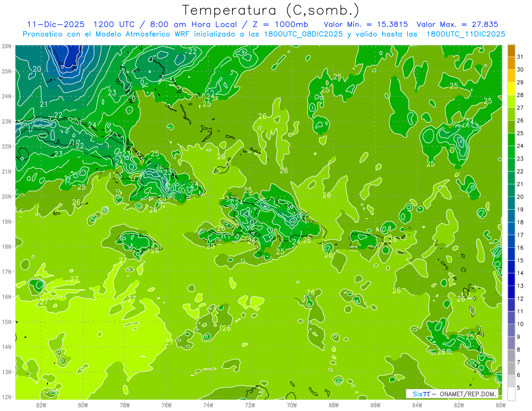The image size is (532, 411).
Task: Click the swatch between legend labels 30 and 29
Action: tap(511, 76)
